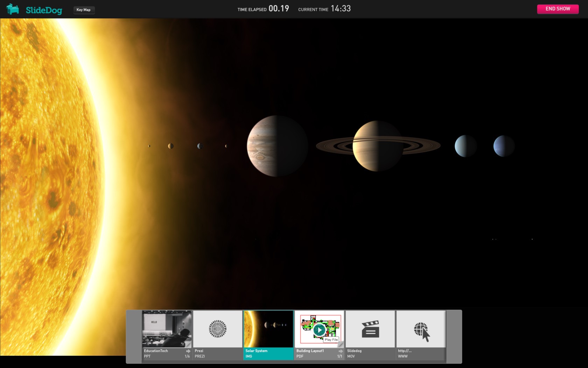588x368 pixels.
Task: Click the Slidedog movie clapperboard icon
Action: tap(370, 329)
